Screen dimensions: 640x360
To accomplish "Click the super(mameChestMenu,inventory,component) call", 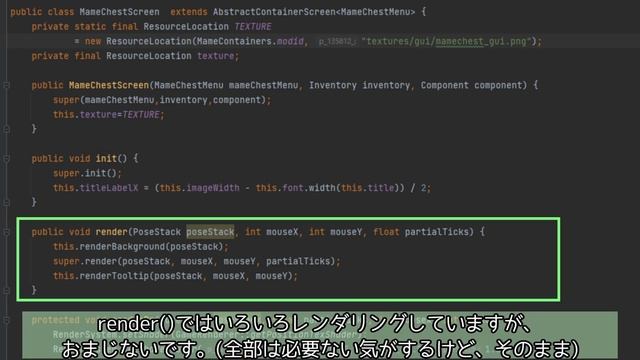I will (x=162, y=100).
